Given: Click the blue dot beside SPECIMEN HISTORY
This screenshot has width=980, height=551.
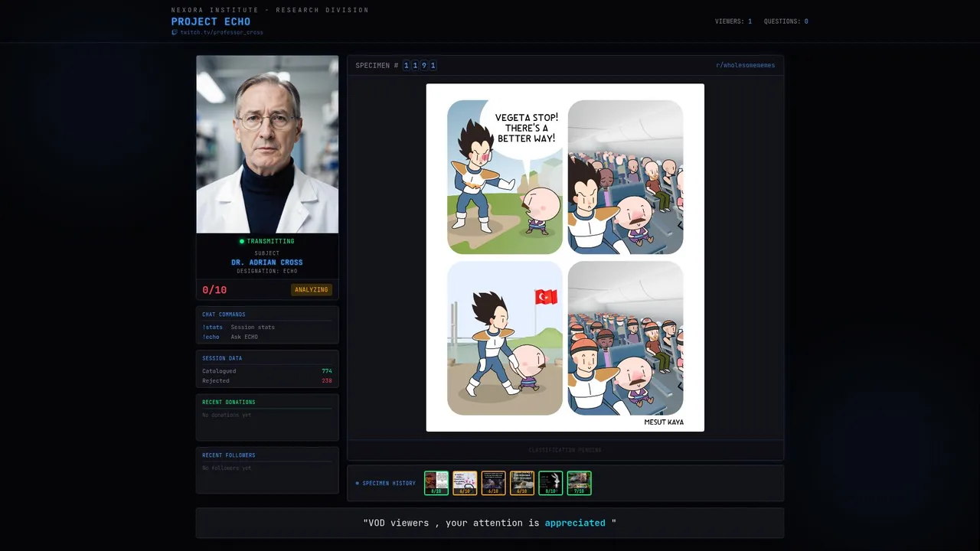Looking at the screenshot, I should point(357,484).
